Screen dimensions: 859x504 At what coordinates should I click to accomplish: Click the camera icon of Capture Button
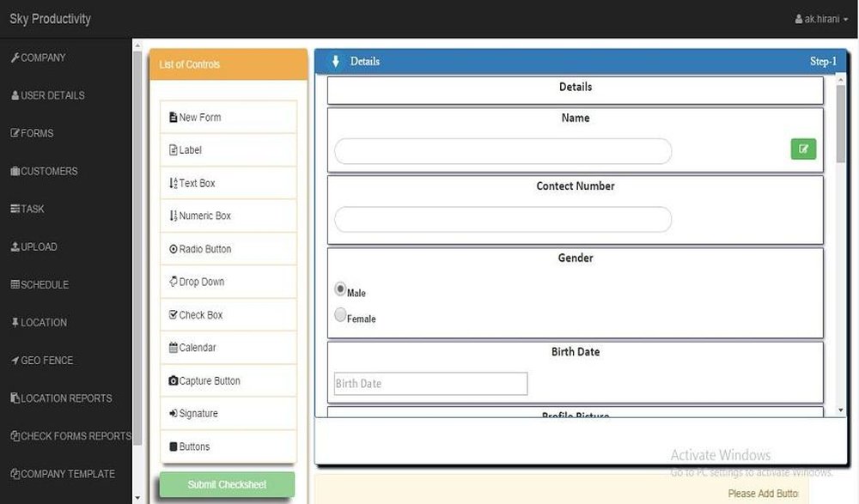(174, 380)
